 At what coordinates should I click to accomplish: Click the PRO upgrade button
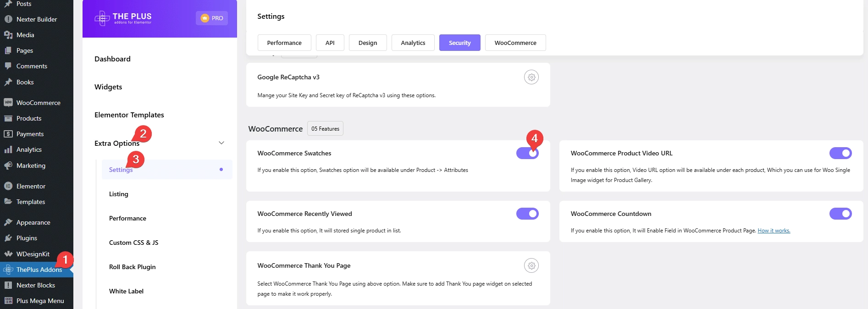click(x=212, y=18)
